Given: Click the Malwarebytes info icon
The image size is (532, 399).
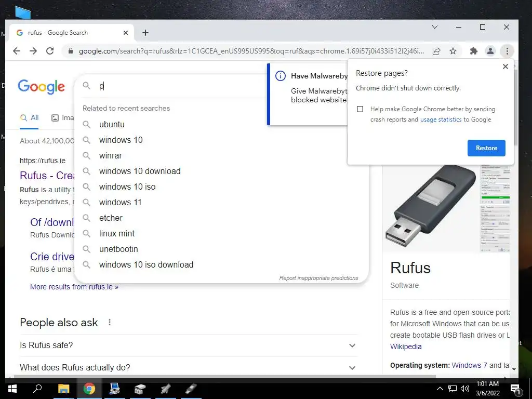Looking at the screenshot, I should click(280, 76).
